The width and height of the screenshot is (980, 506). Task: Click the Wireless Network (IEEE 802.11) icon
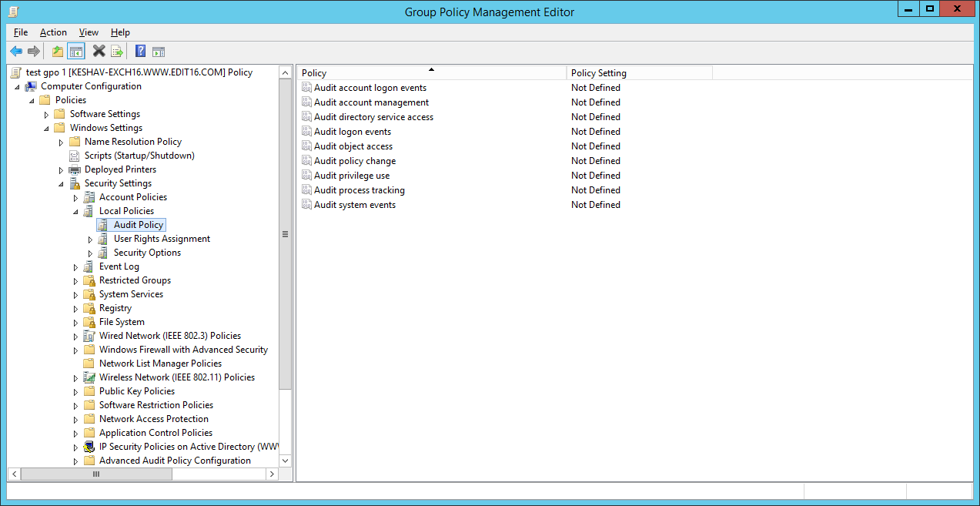(x=89, y=377)
